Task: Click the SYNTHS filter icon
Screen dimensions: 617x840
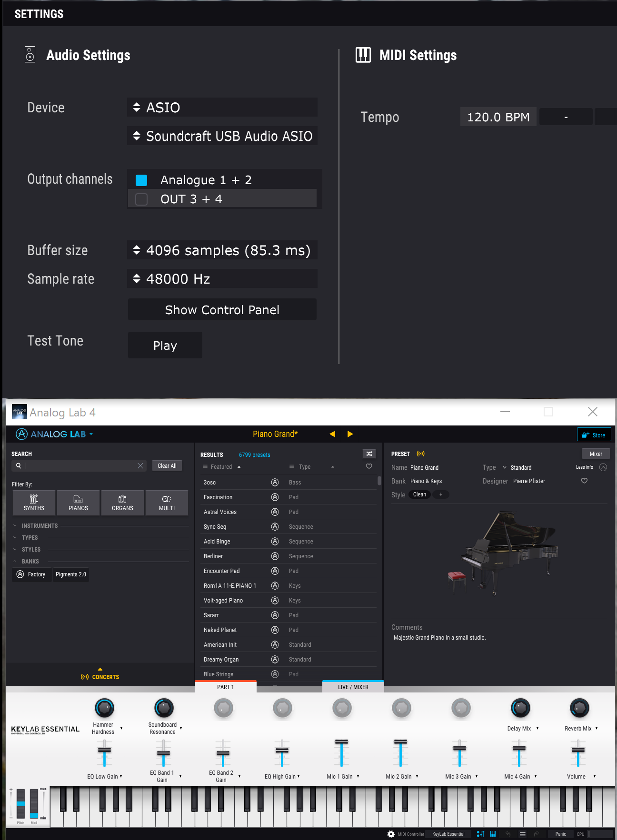Action: [34, 503]
